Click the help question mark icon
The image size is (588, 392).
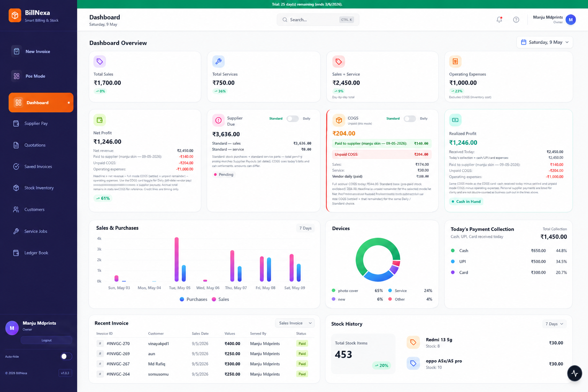516,20
